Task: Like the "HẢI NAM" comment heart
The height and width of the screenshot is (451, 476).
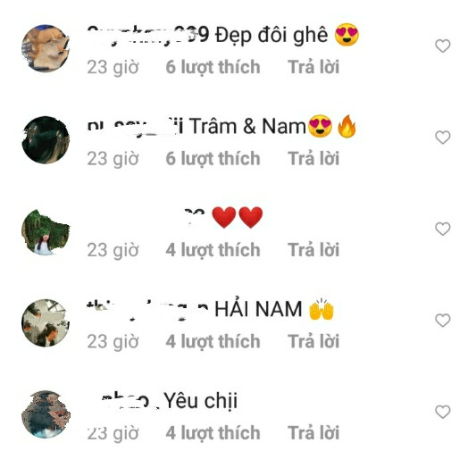Action: pyautogui.click(x=443, y=321)
